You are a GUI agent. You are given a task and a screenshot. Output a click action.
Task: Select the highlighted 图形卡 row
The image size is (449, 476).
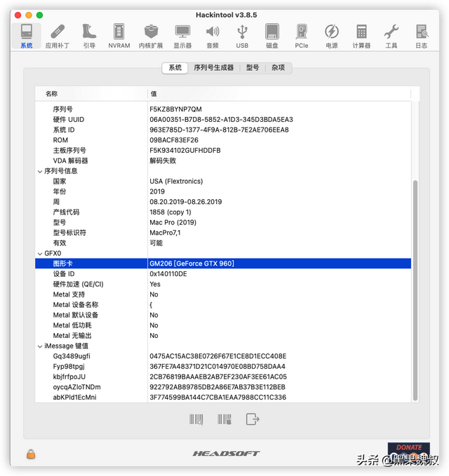[x=223, y=264]
